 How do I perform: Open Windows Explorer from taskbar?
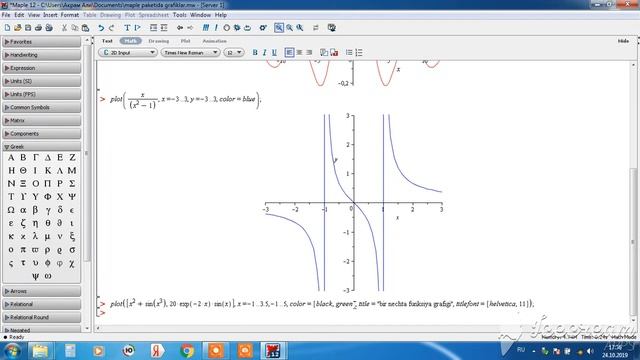click(x=40, y=351)
